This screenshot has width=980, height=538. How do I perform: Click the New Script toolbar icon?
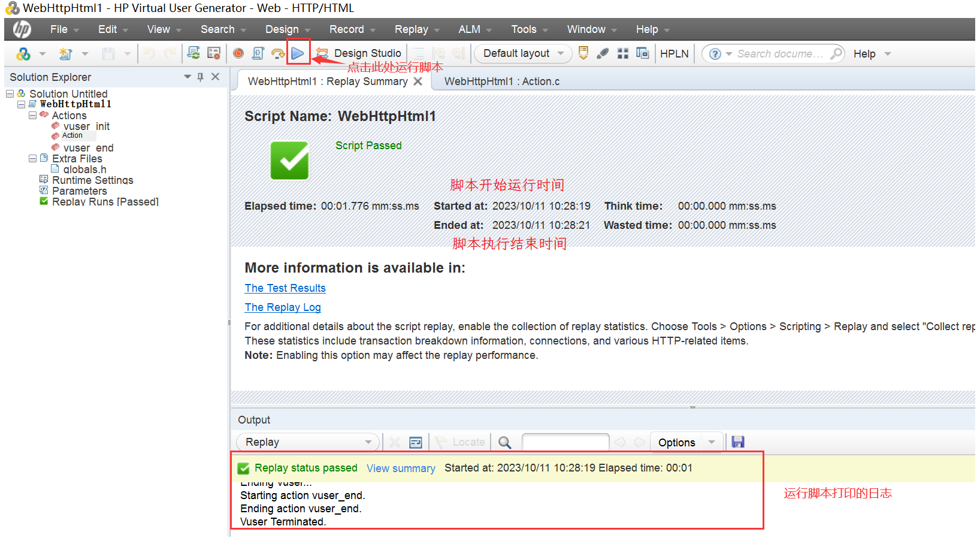(x=66, y=54)
